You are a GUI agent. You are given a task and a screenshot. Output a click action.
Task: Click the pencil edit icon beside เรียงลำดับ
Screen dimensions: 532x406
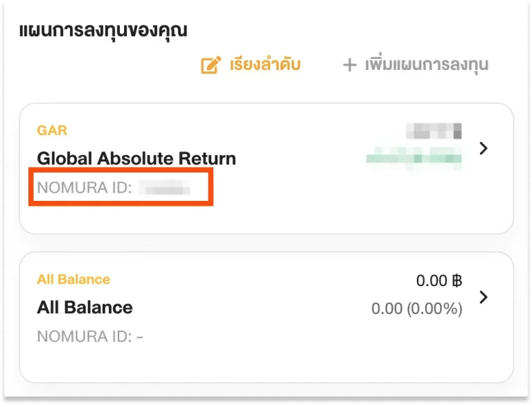coord(211,65)
